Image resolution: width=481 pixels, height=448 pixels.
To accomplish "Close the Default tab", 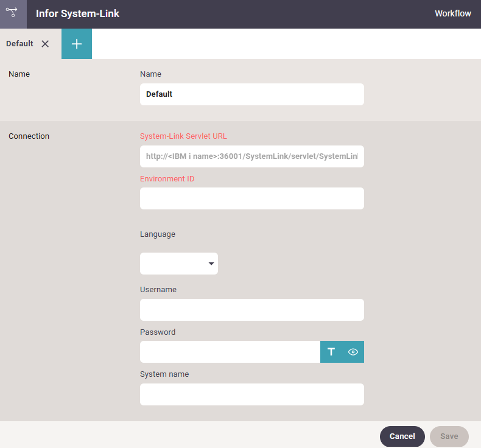I will click(45, 44).
